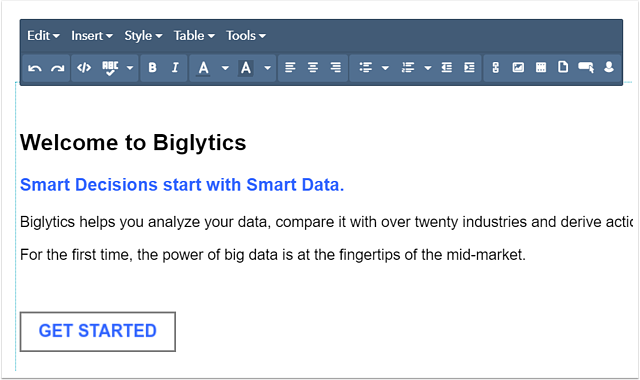
Task: Open the source code view icon
Action: click(84, 68)
